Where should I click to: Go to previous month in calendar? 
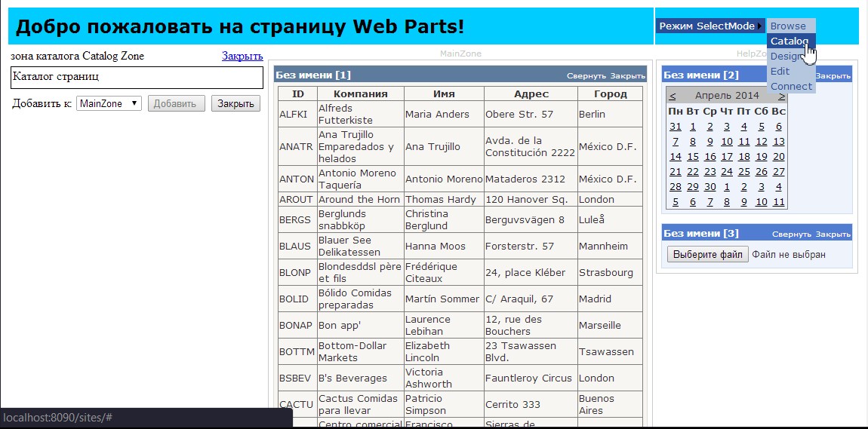click(672, 96)
